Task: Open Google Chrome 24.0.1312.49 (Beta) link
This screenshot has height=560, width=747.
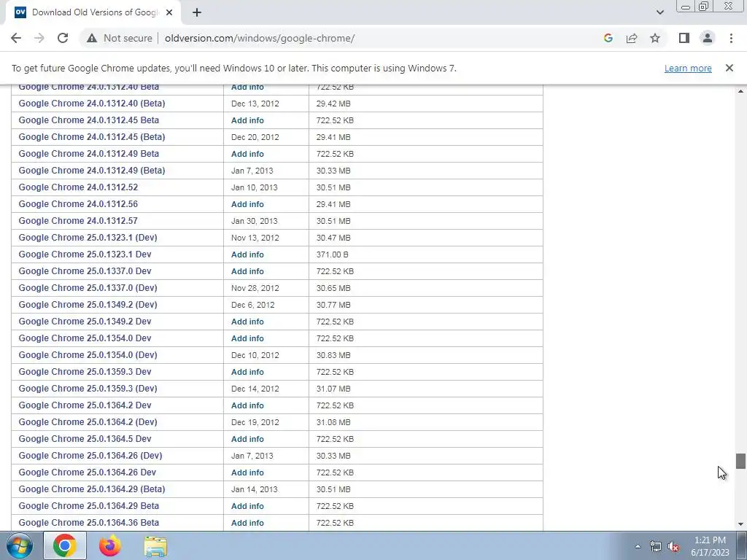Action: tap(92, 170)
